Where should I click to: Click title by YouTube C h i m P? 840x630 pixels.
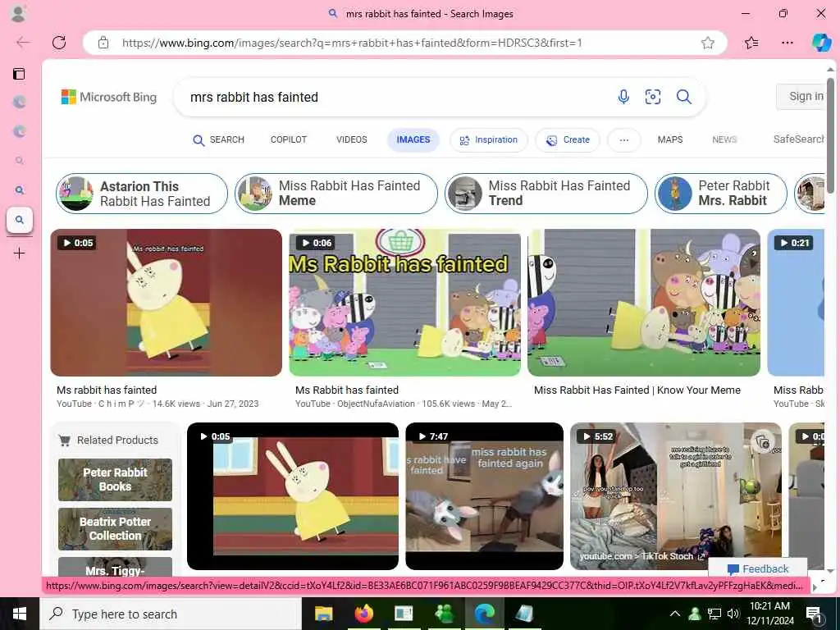[x=107, y=390]
